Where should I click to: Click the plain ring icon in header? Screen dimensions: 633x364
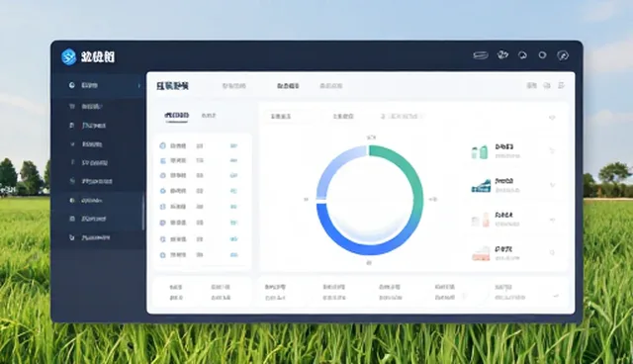point(542,54)
